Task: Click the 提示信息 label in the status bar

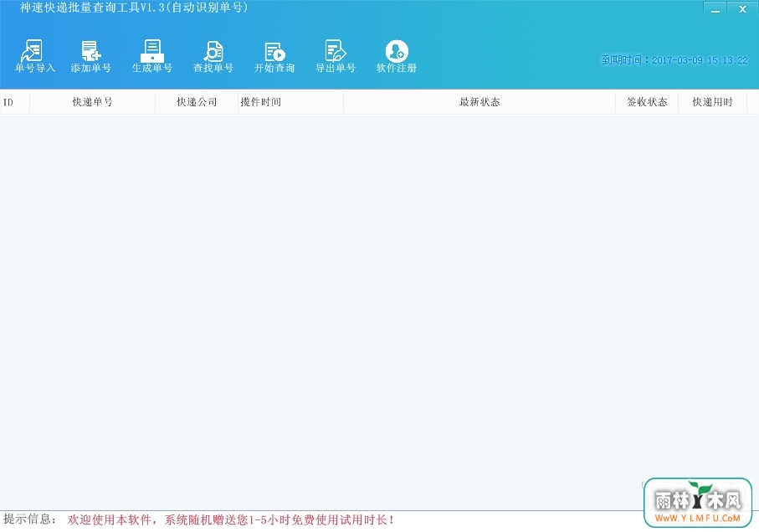Action: pyautogui.click(x=29, y=519)
